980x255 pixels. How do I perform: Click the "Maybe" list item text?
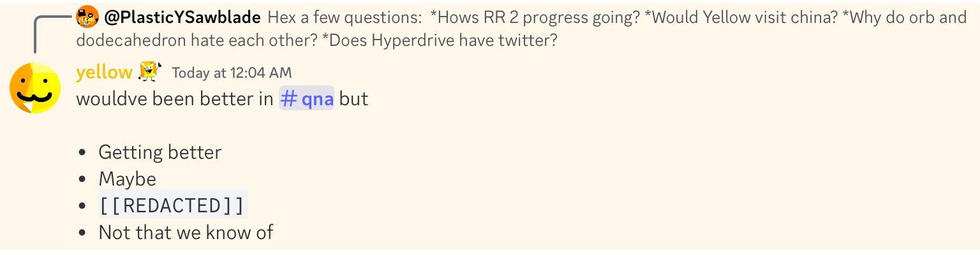pos(127,179)
